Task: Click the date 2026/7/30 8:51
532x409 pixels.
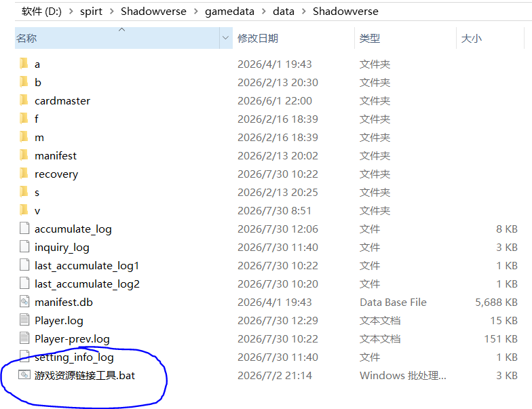Action: click(x=274, y=210)
